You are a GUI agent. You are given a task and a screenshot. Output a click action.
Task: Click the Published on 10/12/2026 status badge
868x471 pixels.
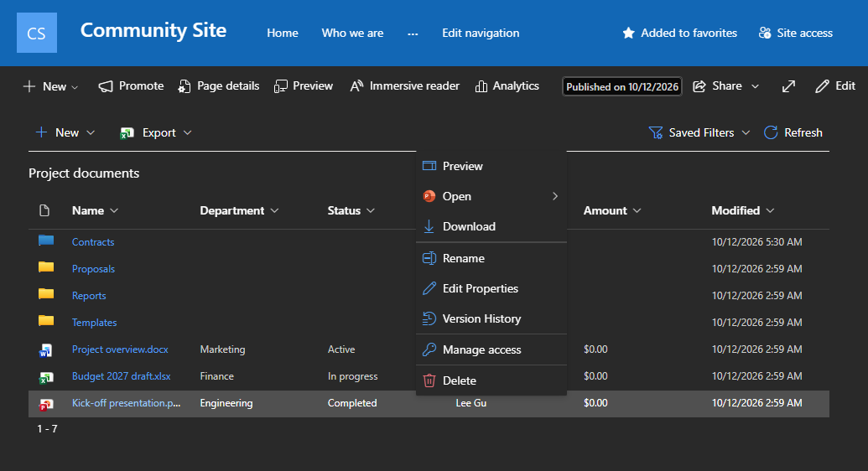622,87
